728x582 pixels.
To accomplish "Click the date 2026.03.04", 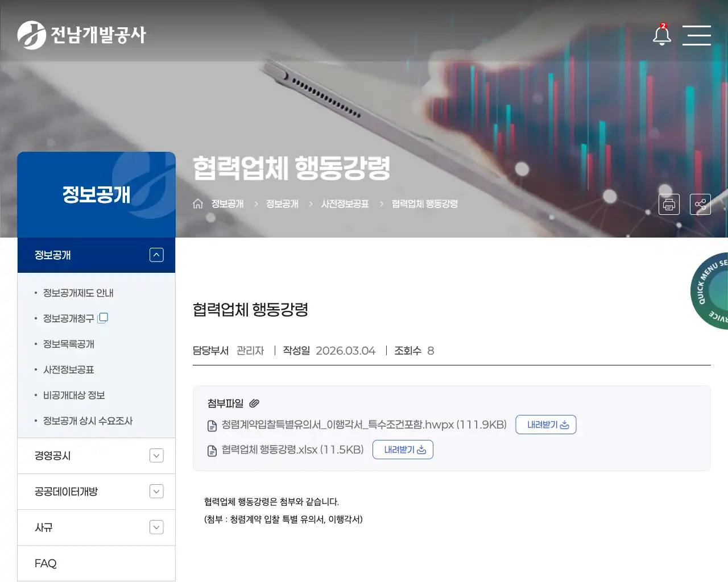I will 346,351.
